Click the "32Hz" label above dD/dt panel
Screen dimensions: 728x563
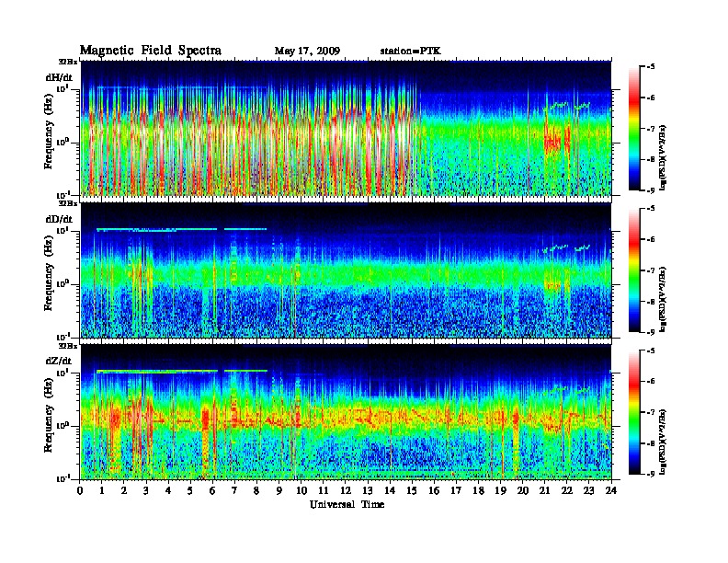tap(68, 203)
